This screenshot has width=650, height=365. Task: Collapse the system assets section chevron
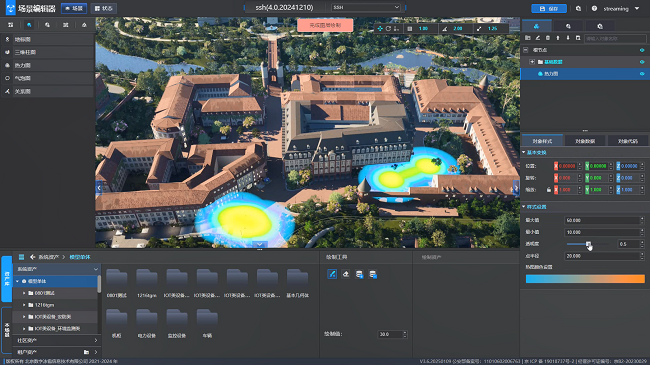[96, 269]
